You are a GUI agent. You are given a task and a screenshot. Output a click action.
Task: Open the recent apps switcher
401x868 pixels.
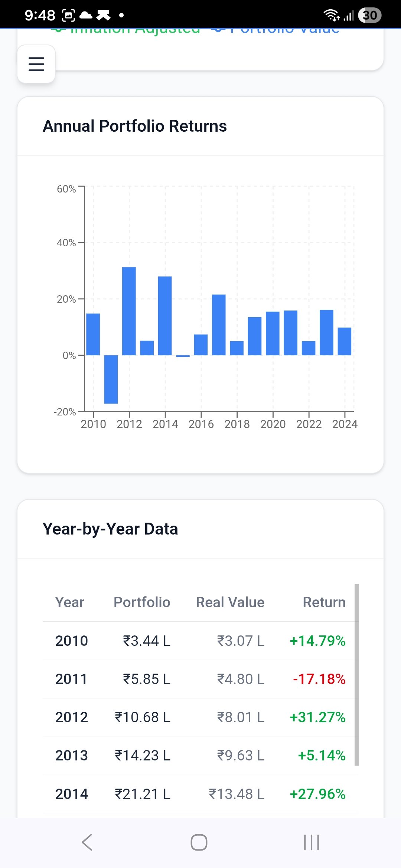tap(311, 842)
